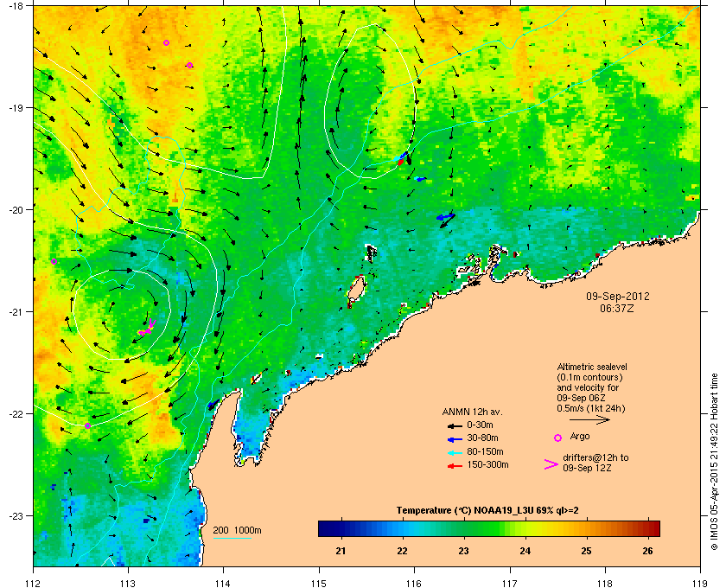The height and width of the screenshot is (588, 726).
Task: Click the latitude axis label -21
Action: 16,312
